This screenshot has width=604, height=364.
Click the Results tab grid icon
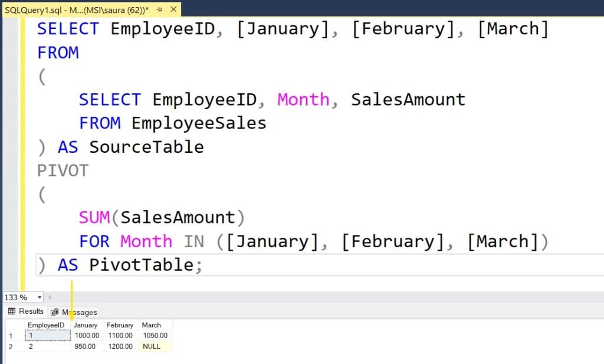click(x=13, y=311)
